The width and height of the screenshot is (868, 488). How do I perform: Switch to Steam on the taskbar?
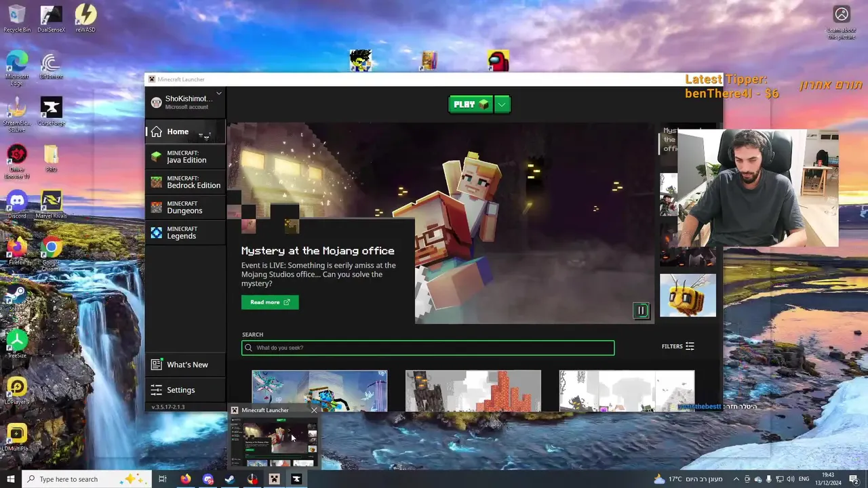(230, 479)
